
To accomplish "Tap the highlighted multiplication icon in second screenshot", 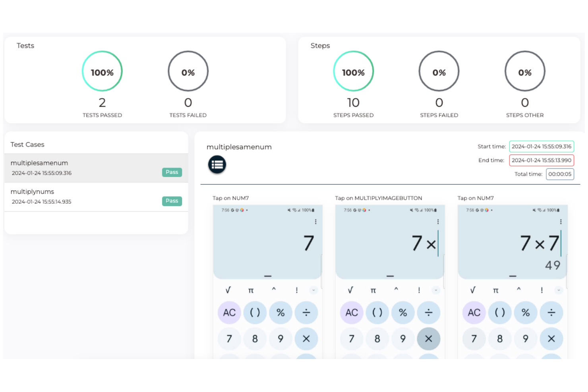I will pyautogui.click(x=429, y=339).
